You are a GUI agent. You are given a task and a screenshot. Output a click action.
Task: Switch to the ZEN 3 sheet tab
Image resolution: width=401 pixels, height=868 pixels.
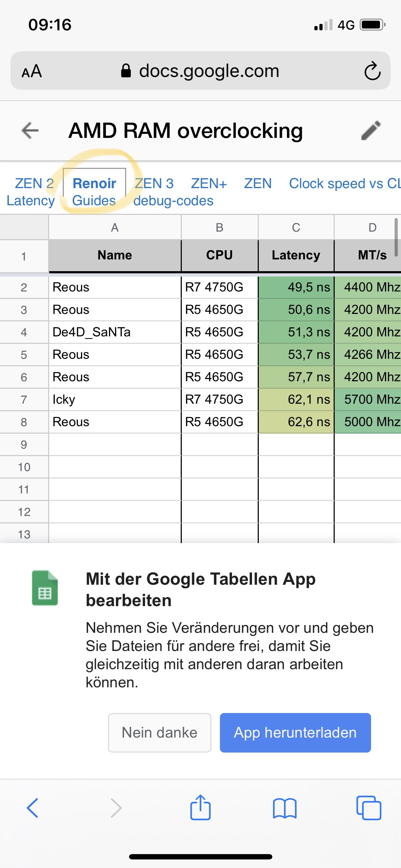[154, 184]
